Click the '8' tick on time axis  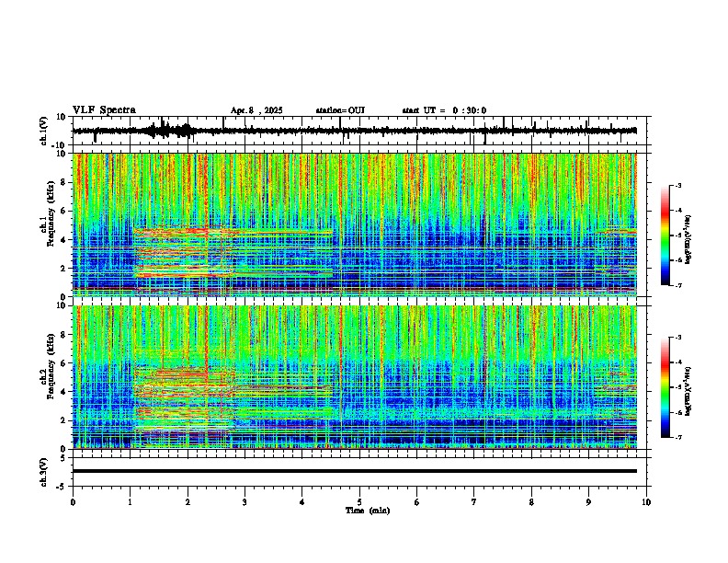click(531, 502)
